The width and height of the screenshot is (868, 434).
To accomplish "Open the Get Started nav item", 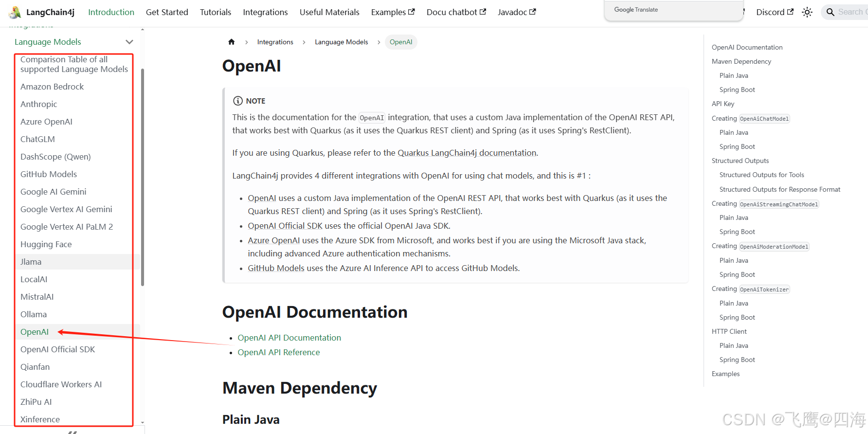I will [167, 12].
